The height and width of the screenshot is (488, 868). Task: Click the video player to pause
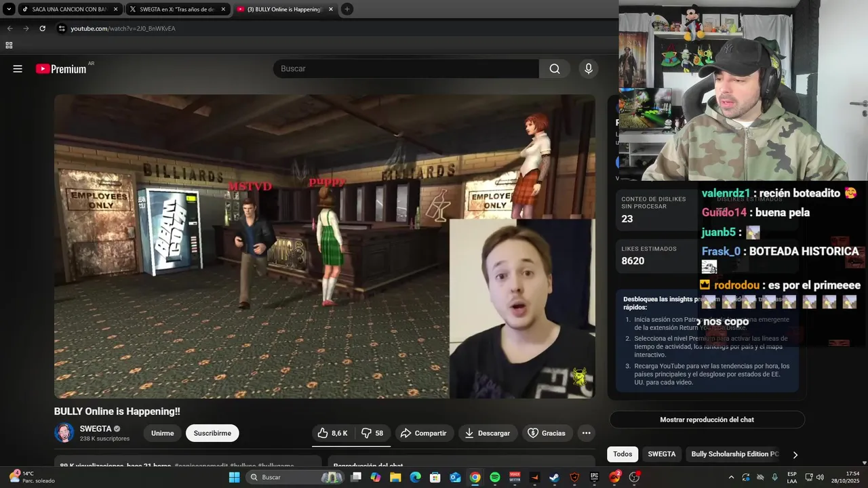pos(325,246)
